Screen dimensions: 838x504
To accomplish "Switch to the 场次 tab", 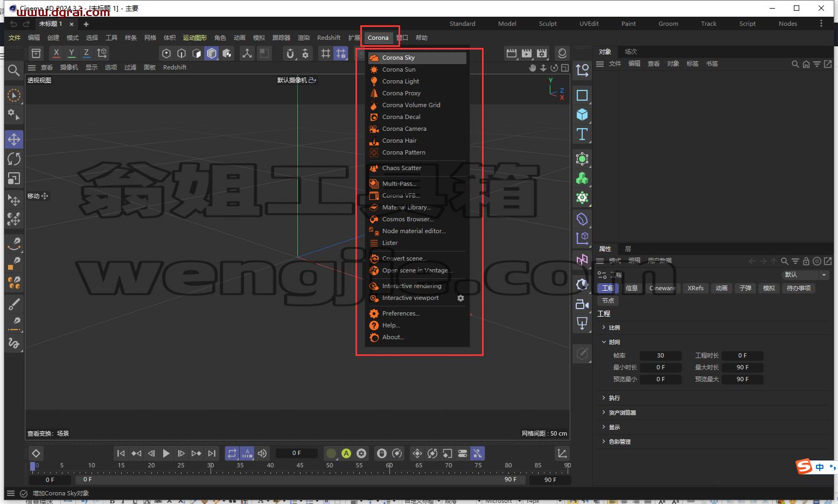I will pyautogui.click(x=631, y=52).
